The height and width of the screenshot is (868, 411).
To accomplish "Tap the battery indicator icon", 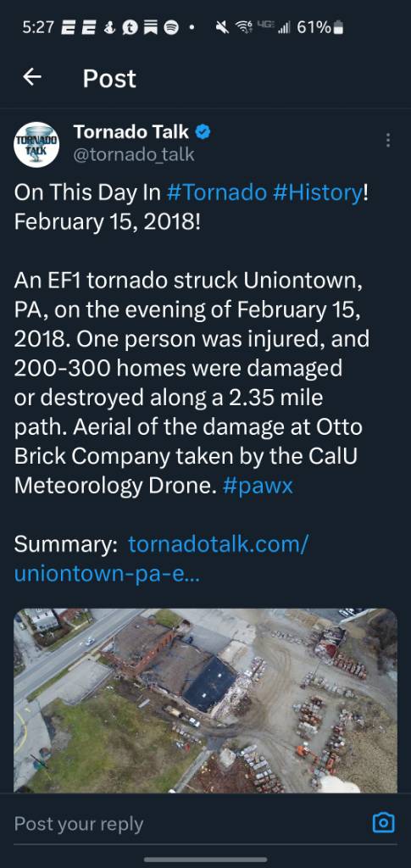I will (x=339, y=27).
